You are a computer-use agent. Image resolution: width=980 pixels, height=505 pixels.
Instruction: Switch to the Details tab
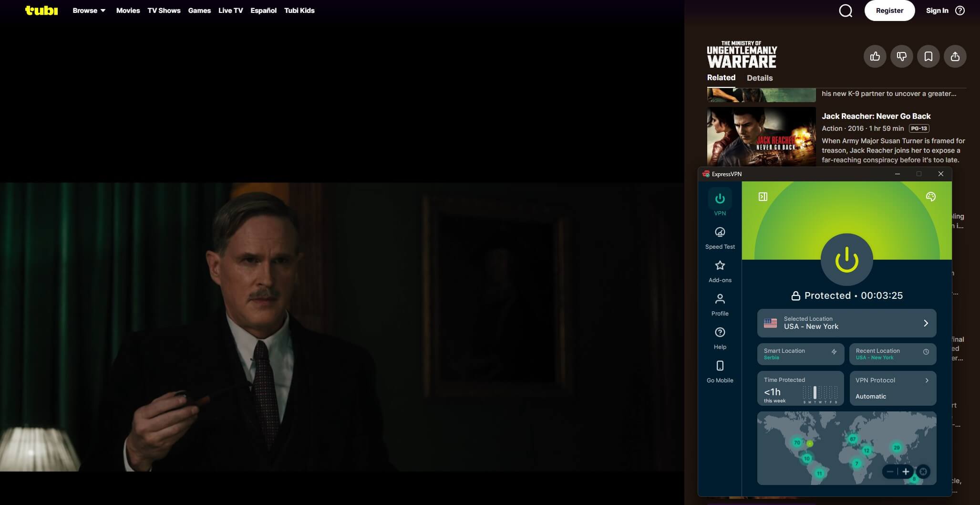click(x=760, y=78)
